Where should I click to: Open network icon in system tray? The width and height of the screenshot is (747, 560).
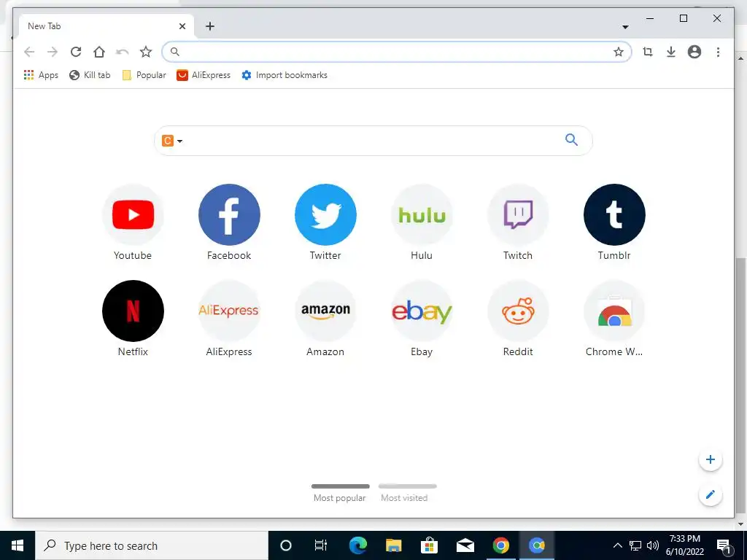pos(635,545)
